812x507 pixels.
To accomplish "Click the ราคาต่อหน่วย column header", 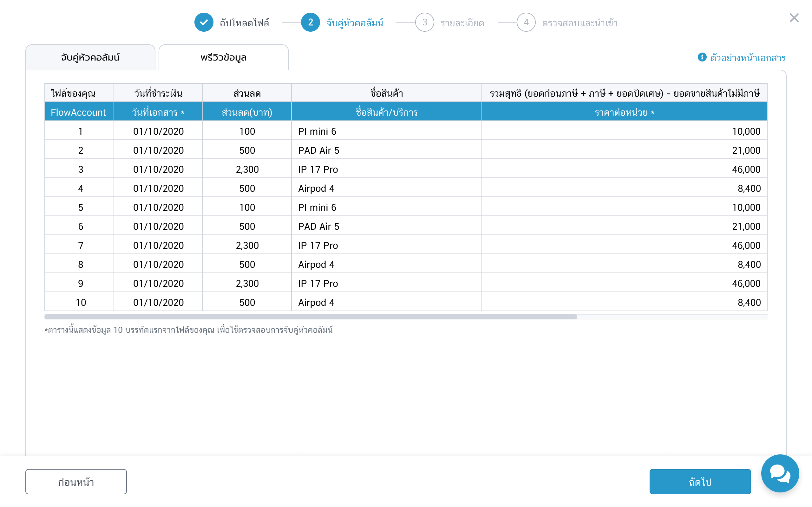I will click(x=624, y=112).
